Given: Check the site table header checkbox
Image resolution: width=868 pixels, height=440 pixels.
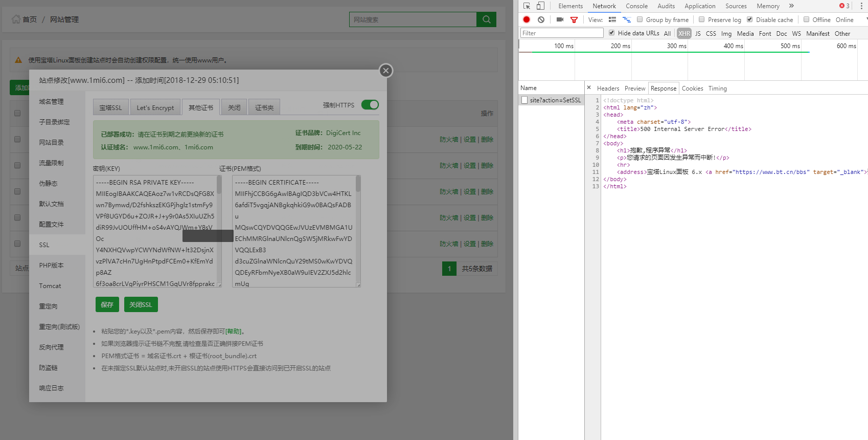Looking at the screenshot, I should 17,113.
